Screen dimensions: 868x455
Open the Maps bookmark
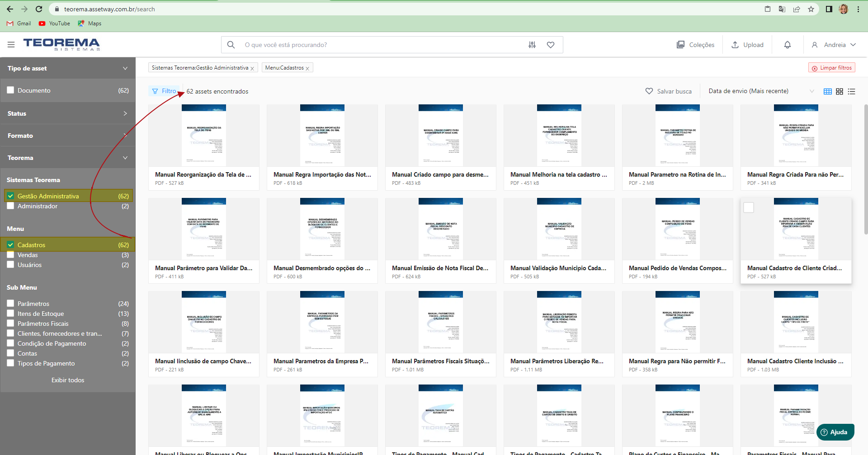point(90,23)
